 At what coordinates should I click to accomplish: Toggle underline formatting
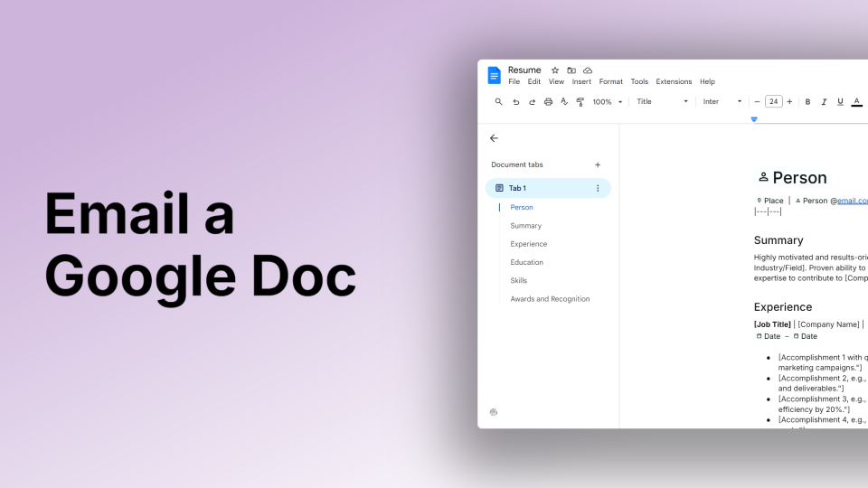pyautogui.click(x=840, y=102)
